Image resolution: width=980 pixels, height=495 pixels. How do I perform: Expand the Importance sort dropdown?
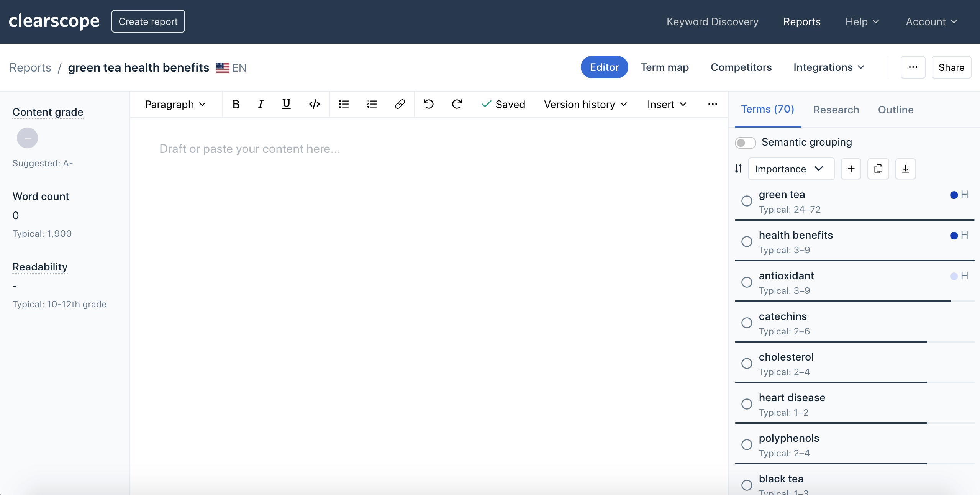[791, 169]
